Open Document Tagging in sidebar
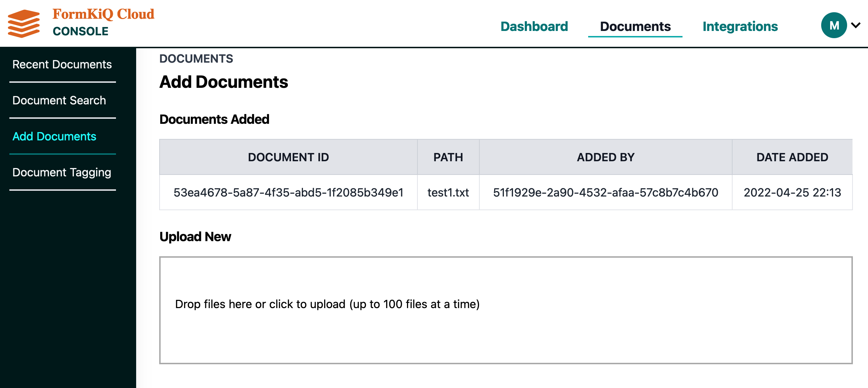The width and height of the screenshot is (868, 388). point(62,172)
